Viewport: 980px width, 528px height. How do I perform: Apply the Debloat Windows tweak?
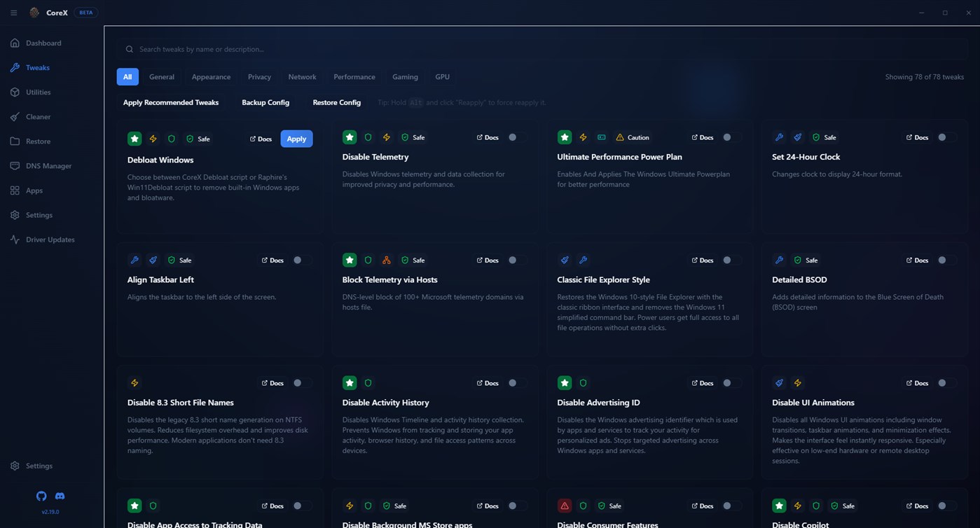point(296,139)
